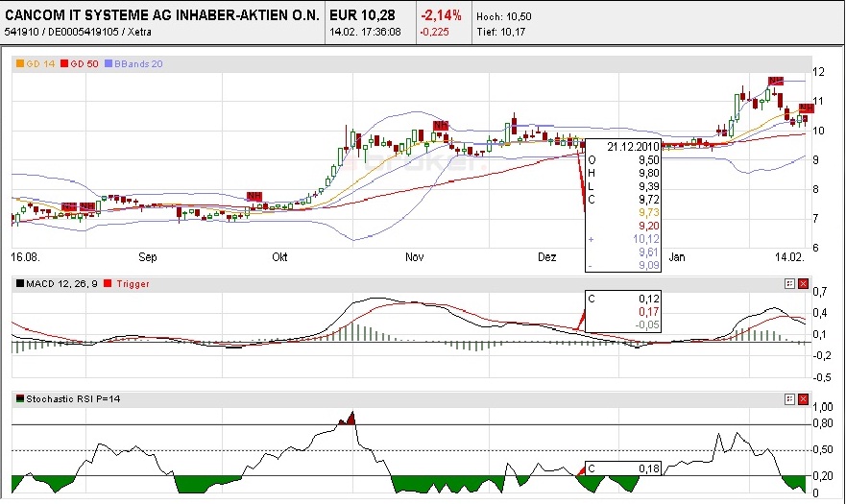
Task: Click the percent change -2,14%
Action: (x=441, y=15)
